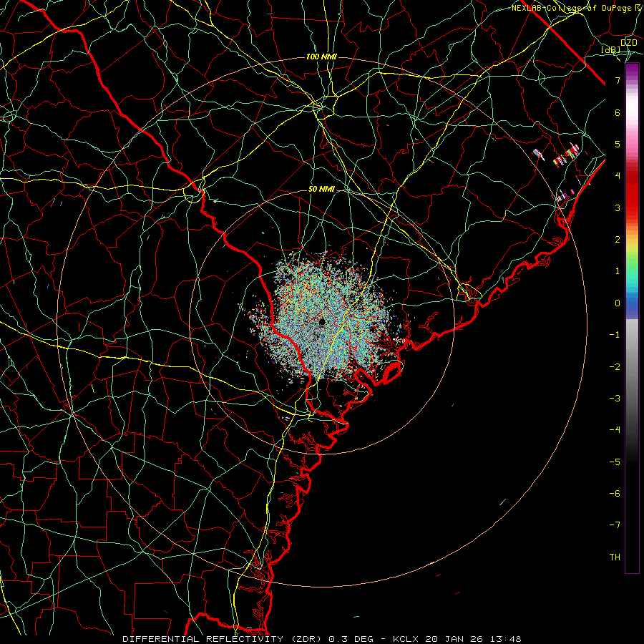Viewport: 644px width, 644px height.
Task: Click the 2 dB tick label
Action: pos(618,240)
